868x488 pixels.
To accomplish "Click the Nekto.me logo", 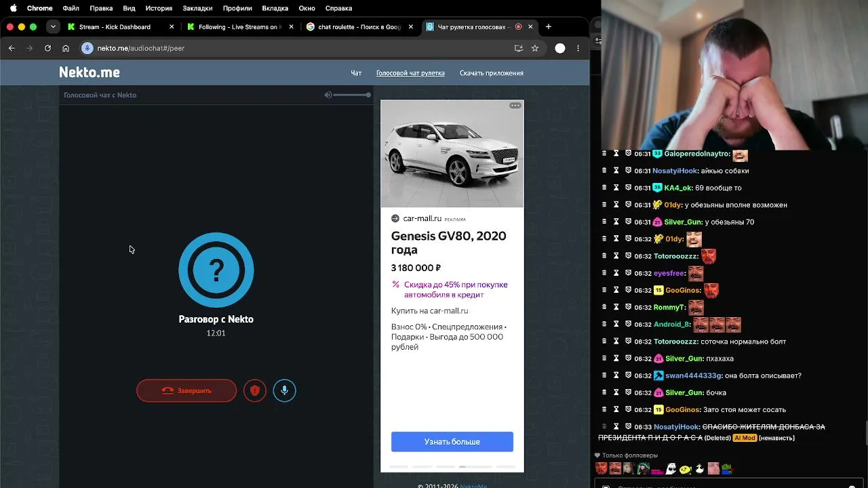I will coord(90,73).
